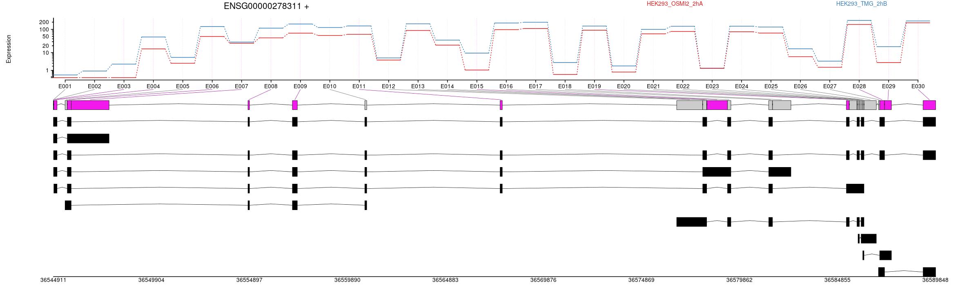This screenshot has width=980, height=286.
Task: Click genomic coordinate 36584855
Action: pyautogui.click(x=837, y=280)
